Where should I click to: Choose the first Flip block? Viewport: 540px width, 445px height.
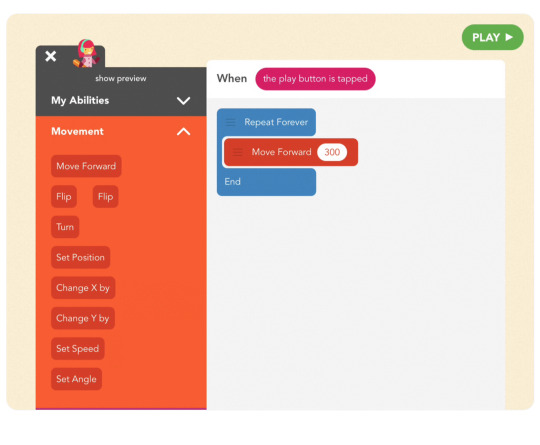[x=64, y=197]
